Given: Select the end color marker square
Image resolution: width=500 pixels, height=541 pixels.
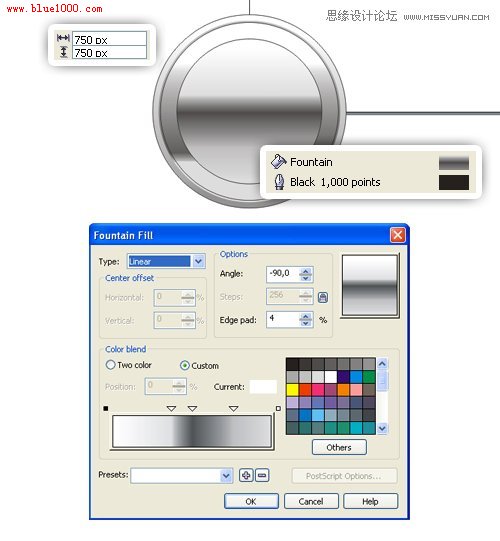Looking at the screenshot, I should (278, 409).
